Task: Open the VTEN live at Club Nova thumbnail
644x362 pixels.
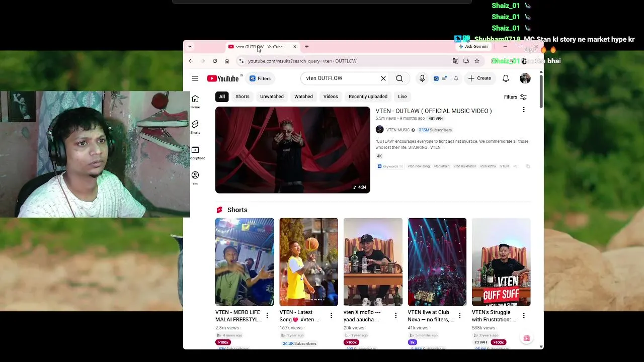Action: tap(437, 262)
